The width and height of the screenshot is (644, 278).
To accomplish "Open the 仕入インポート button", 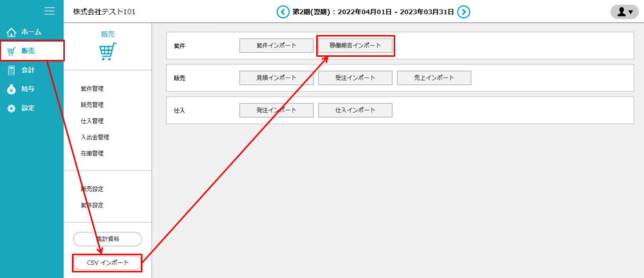I will (355, 110).
